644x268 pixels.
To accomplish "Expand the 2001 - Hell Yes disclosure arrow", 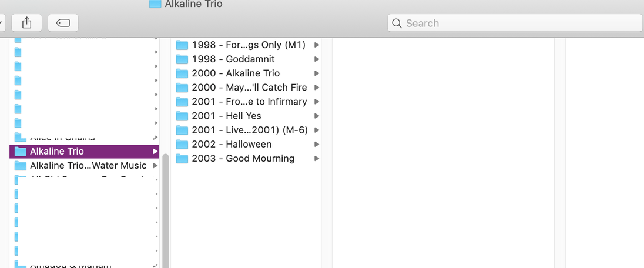I will tap(317, 116).
